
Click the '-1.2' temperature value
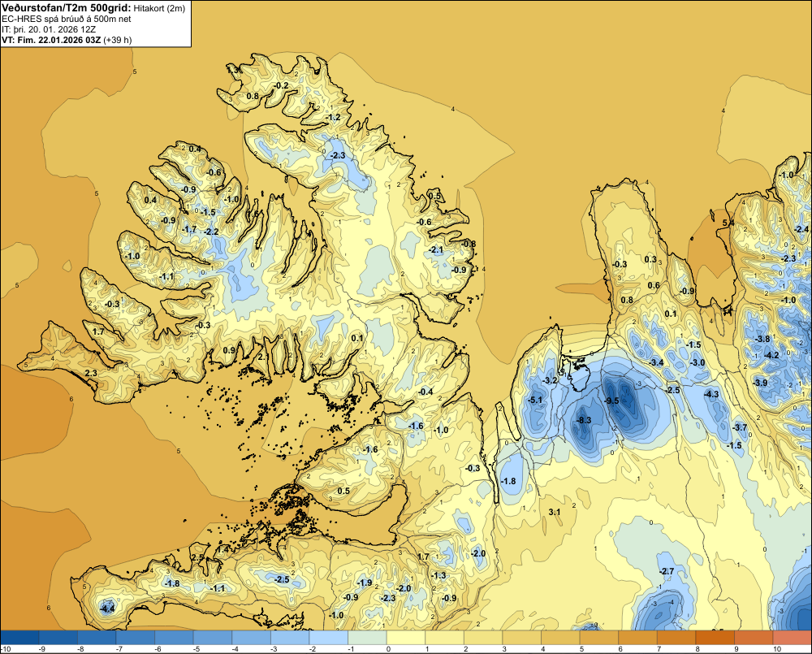point(333,118)
